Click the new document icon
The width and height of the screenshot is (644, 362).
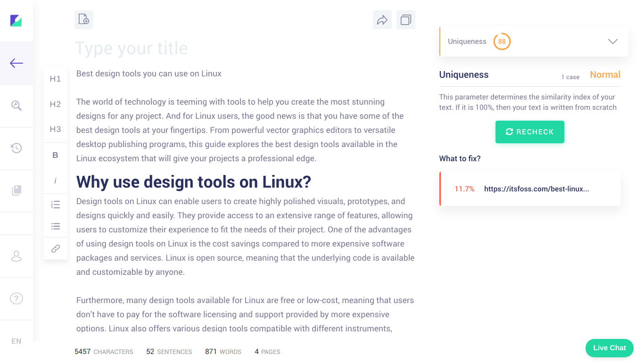(x=84, y=20)
